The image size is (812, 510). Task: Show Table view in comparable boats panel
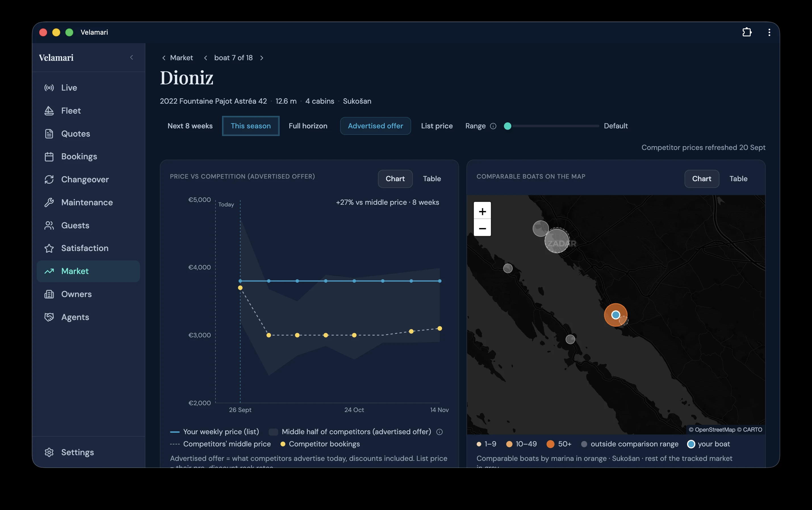(738, 179)
